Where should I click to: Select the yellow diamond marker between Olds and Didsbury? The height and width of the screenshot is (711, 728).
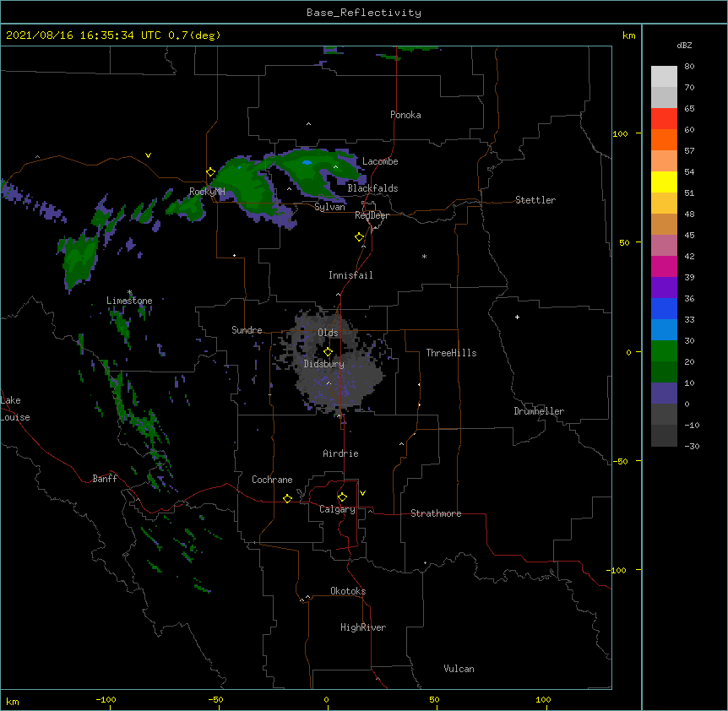[328, 351]
